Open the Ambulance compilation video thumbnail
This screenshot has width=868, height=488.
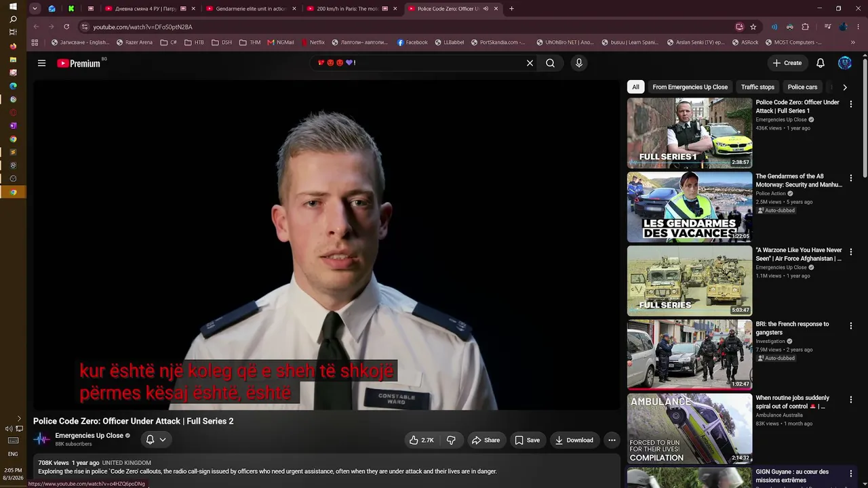point(689,428)
